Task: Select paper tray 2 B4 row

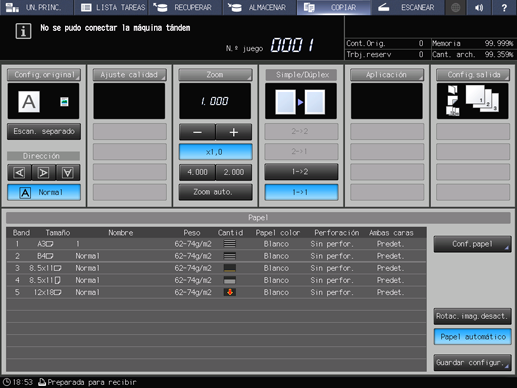Action: 216,256
